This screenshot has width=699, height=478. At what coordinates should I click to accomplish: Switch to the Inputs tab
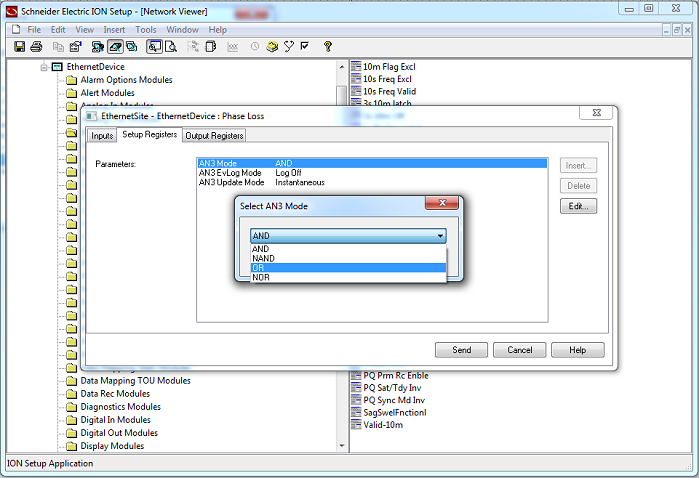pos(102,136)
